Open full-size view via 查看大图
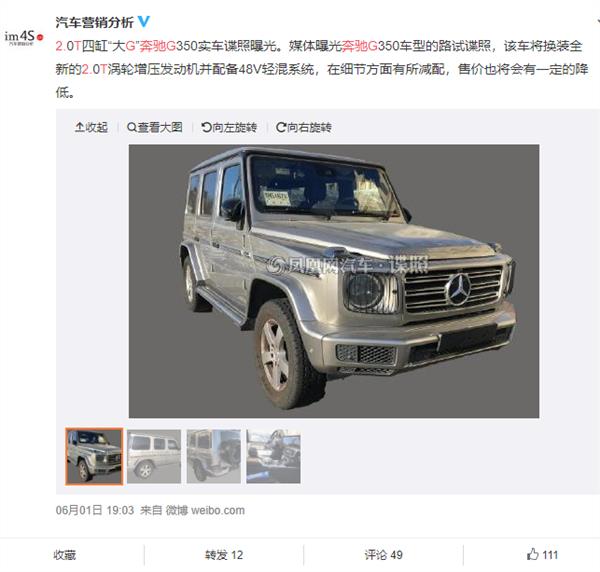This screenshot has height=572, width=600. coord(155,127)
